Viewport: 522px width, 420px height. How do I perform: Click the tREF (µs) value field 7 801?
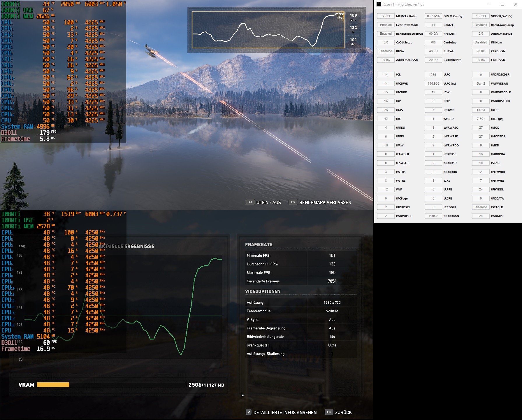[x=481, y=119]
